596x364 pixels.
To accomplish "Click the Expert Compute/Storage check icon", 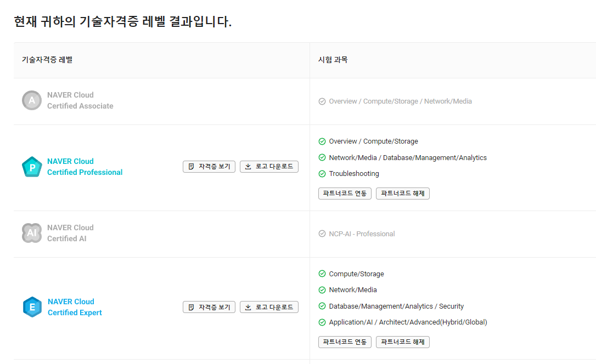I will pos(322,274).
